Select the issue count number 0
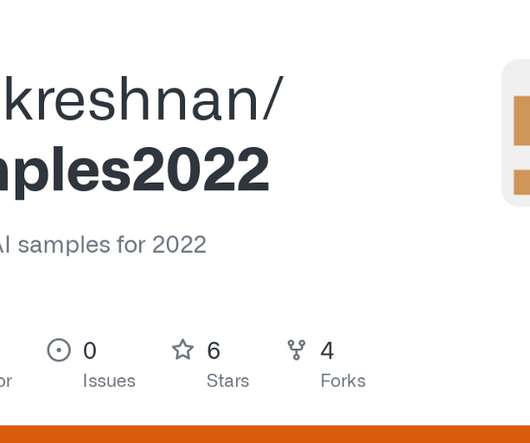 coord(90,350)
